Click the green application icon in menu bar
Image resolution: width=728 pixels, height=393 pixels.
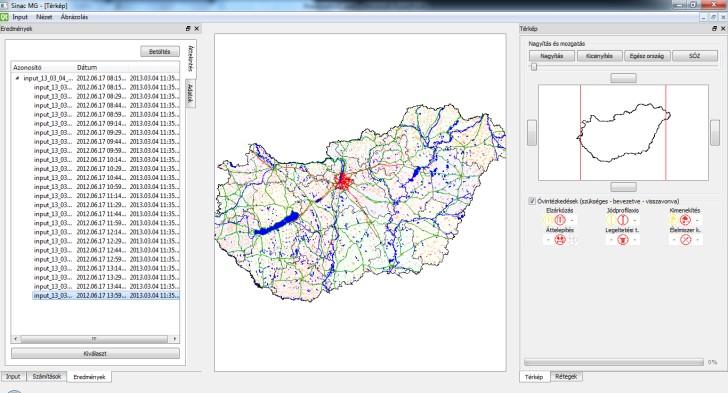point(4,17)
